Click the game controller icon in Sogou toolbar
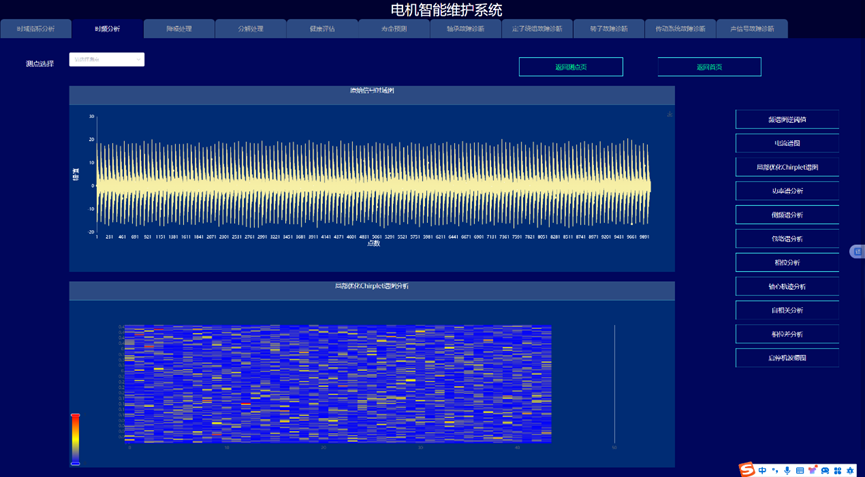 point(825,470)
